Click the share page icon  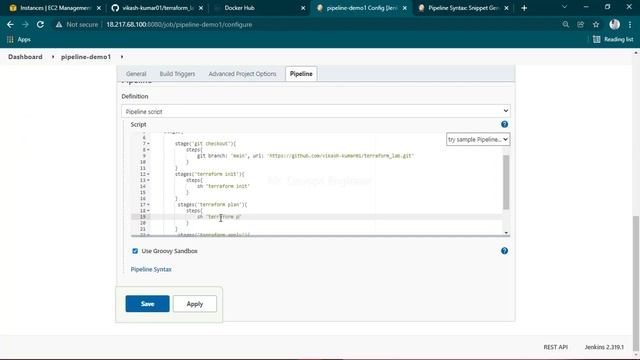(x=580, y=24)
